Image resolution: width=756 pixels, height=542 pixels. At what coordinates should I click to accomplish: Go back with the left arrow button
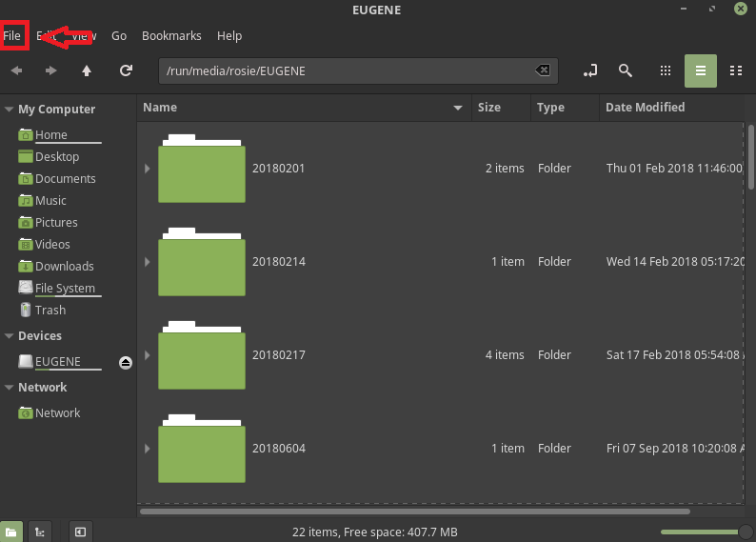coord(16,70)
